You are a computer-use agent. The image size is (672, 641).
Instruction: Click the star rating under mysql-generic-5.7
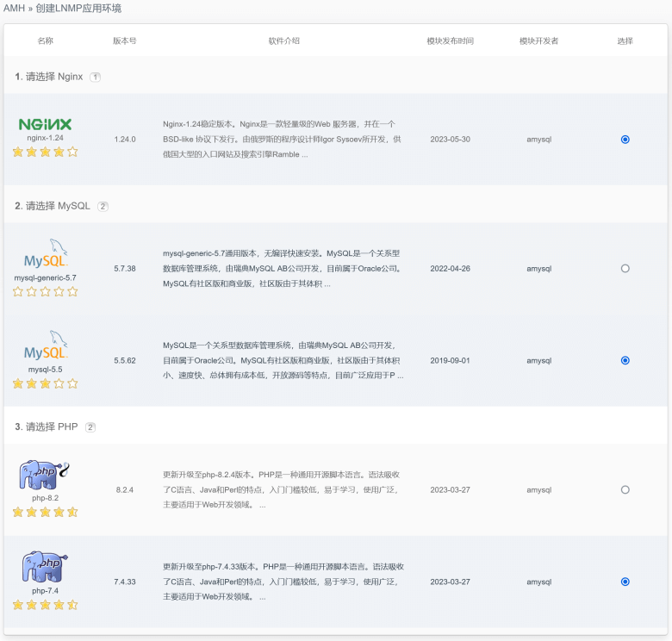(45, 292)
